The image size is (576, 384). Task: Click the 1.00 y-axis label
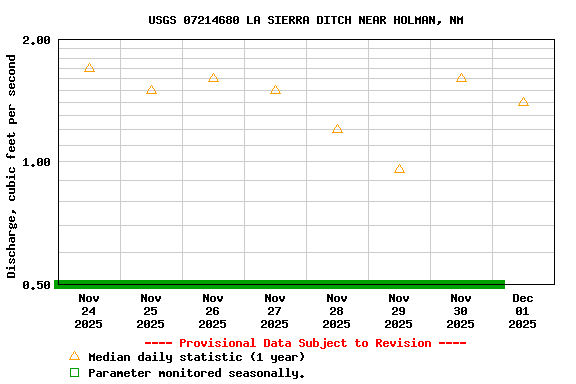click(x=36, y=162)
